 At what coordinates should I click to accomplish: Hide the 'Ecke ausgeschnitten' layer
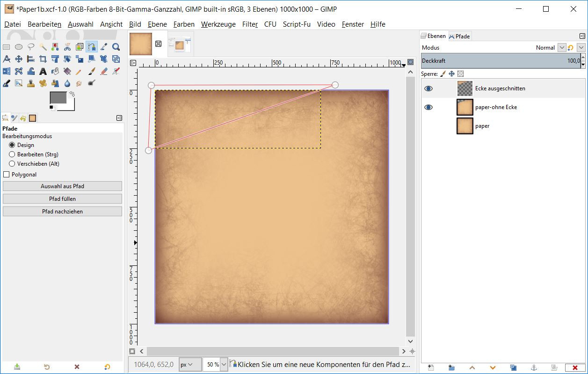coord(428,88)
